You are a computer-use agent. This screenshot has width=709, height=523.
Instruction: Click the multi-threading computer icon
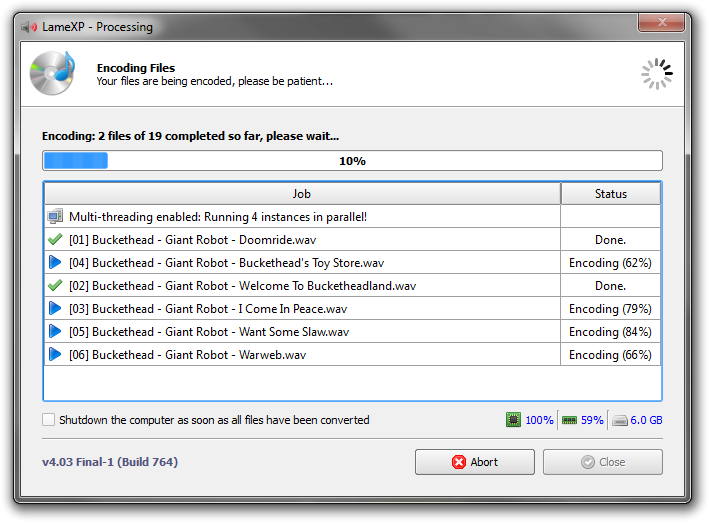55,217
